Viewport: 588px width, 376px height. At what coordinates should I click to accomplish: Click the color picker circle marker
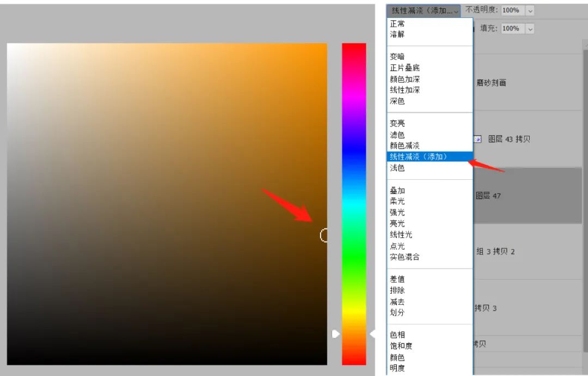(324, 235)
